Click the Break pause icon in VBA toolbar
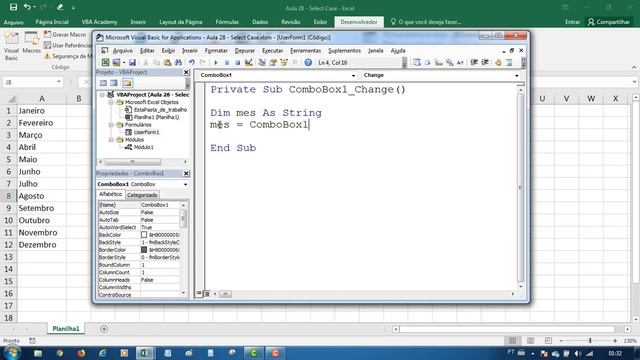The image size is (640, 360). [227, 62]
